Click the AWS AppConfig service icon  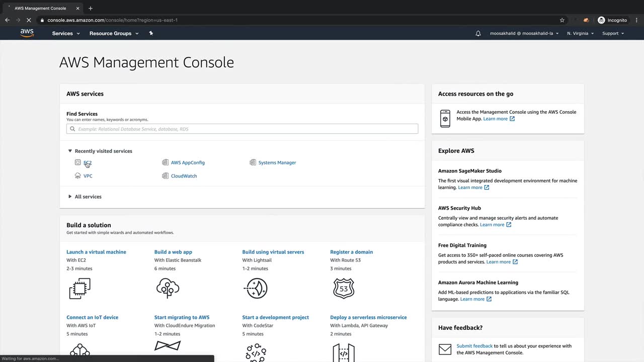pos(165,162)
